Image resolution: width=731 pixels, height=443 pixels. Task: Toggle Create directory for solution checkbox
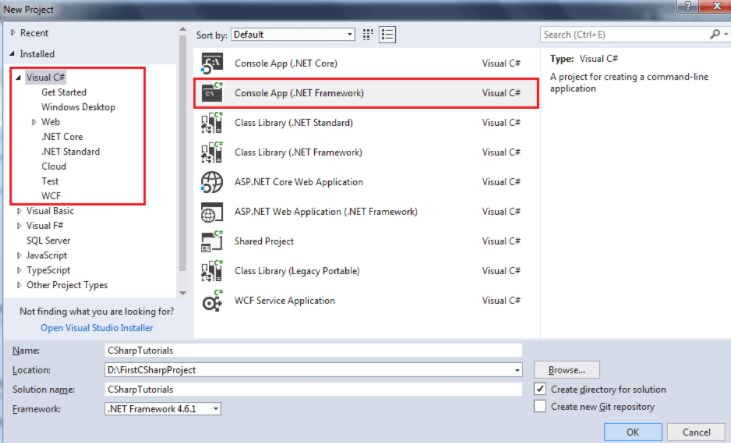pos(541,389)
